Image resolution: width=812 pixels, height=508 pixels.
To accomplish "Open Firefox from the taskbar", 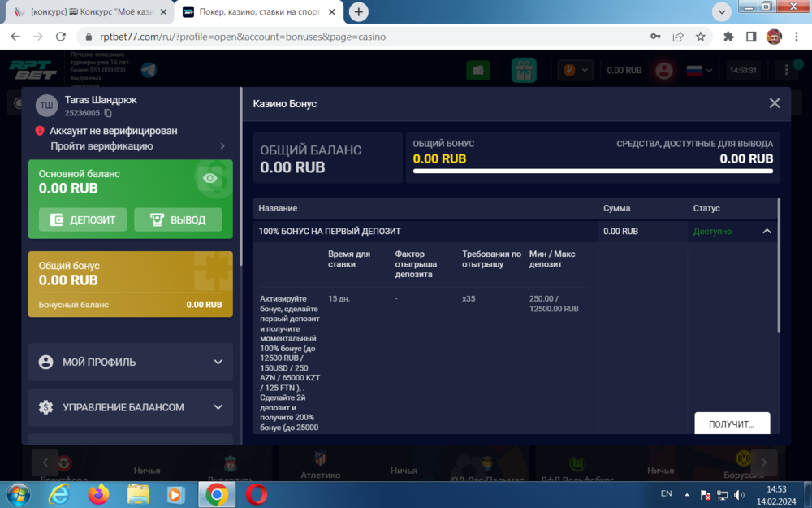I will pyautogui.click(x=99, y=493).
